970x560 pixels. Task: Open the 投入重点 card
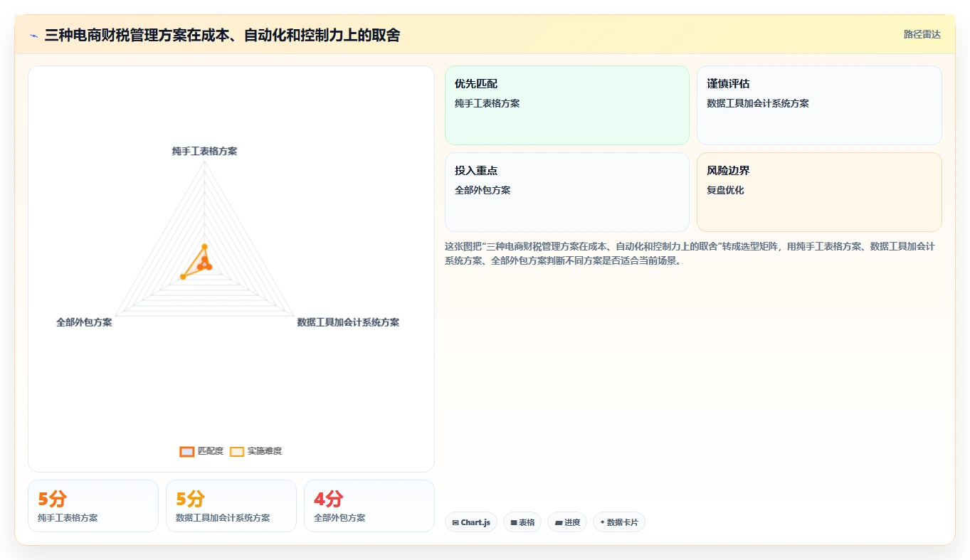pyautogui.click(x=567, y=192)
